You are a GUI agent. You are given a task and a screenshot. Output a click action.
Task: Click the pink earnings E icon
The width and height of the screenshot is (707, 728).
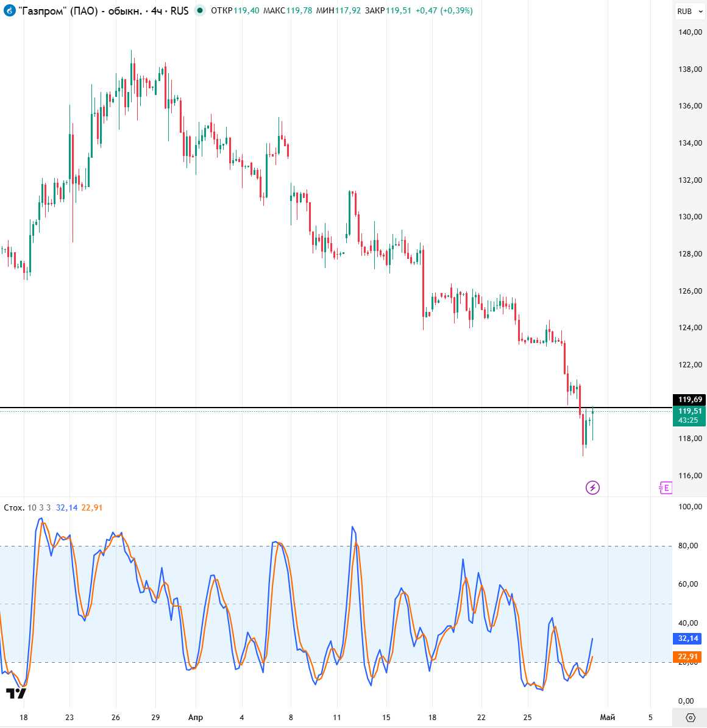click(x=665, y=487)
